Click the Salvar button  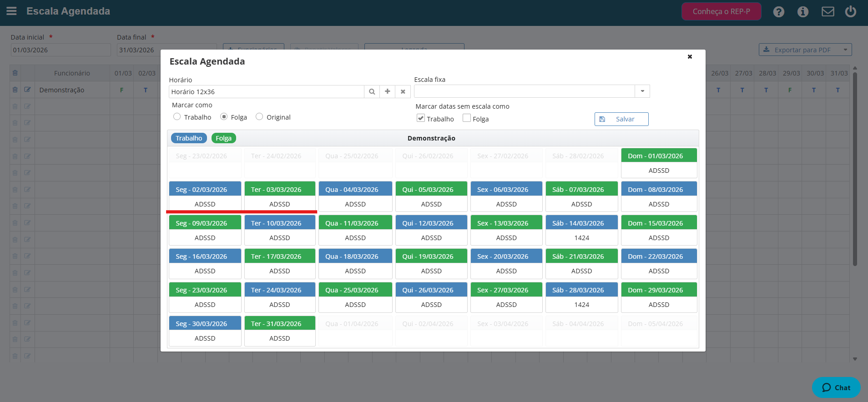[621, 119]
